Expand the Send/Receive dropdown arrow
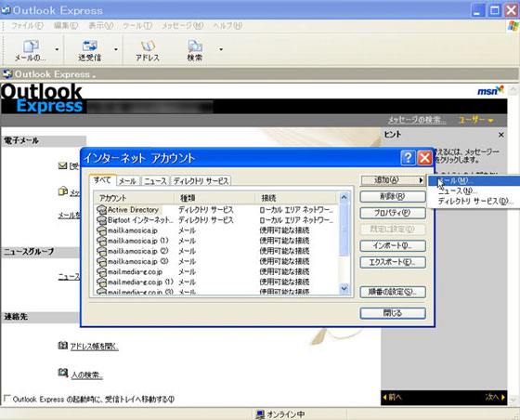Screen dimensions: 520x420 [116, 50]
